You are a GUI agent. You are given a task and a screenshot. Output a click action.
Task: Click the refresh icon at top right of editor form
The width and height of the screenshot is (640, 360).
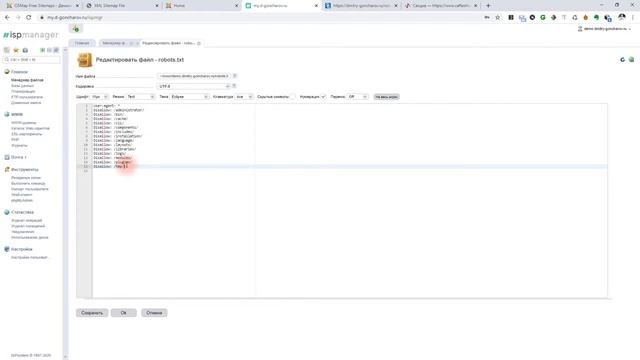pyautogui.click(x=622, y=60)
